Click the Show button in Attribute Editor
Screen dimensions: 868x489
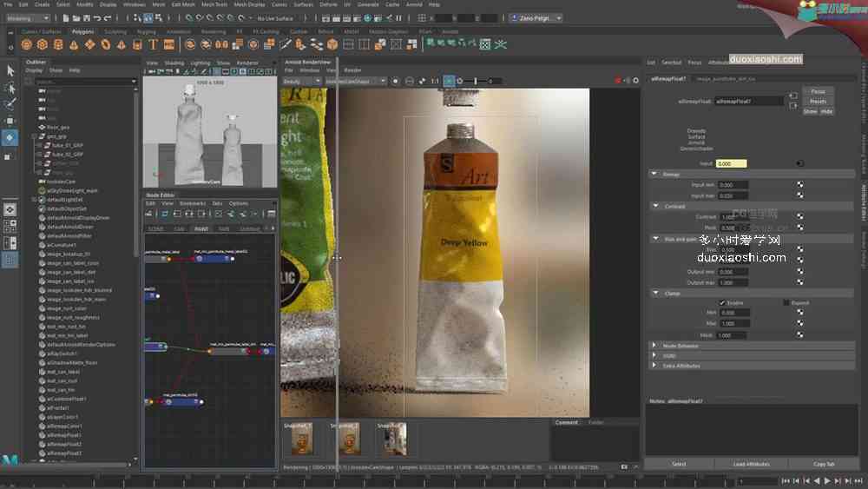pyautogui.click(x=810, y=111)
